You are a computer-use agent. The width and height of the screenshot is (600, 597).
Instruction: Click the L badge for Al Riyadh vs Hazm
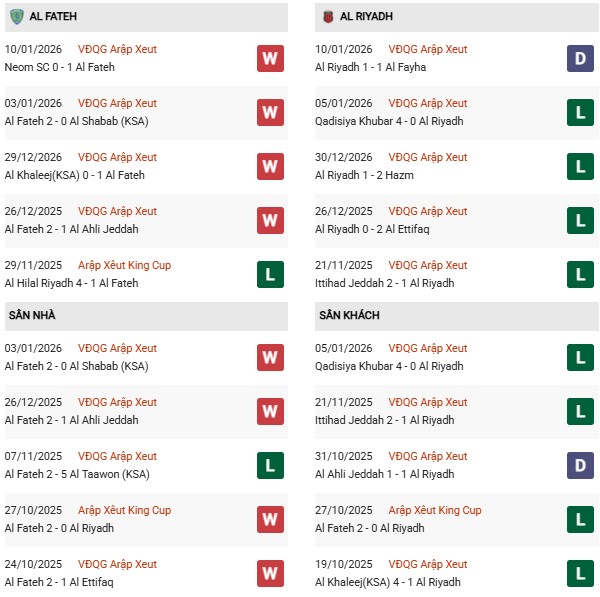click(581, 166)
